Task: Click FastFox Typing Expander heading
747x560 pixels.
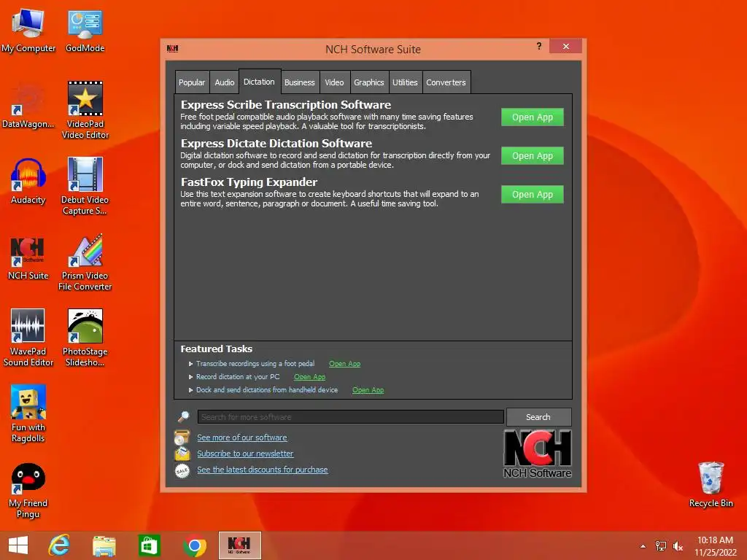Action: tap(249, 182)
